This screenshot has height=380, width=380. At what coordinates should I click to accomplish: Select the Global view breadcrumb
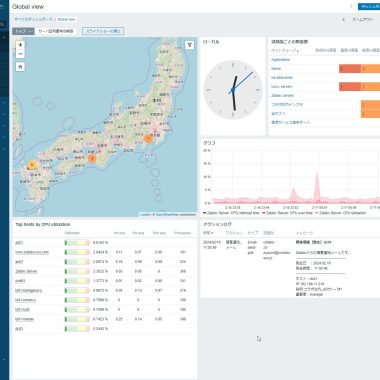[66, 19]
